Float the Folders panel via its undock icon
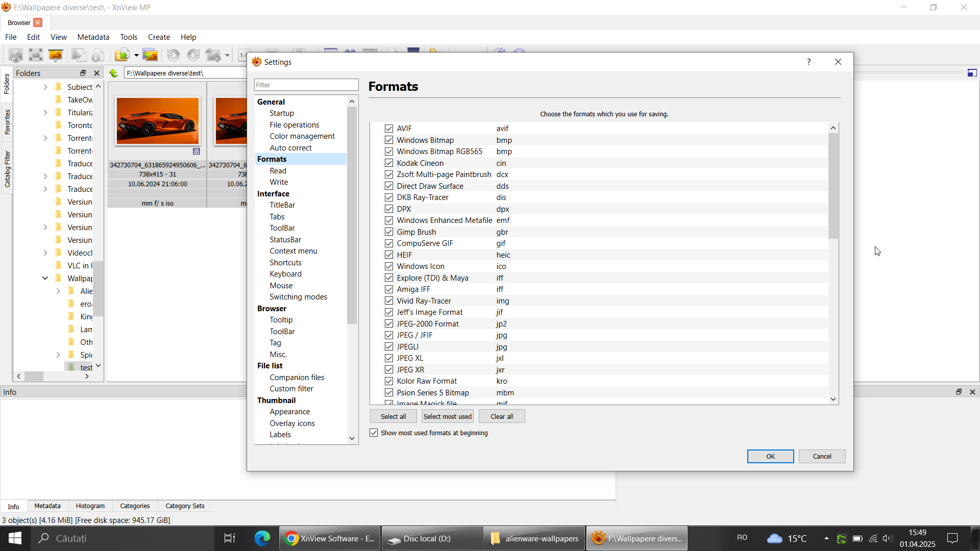Image resolution: width=980 pixels, height=551 pixels. [83, 73]
